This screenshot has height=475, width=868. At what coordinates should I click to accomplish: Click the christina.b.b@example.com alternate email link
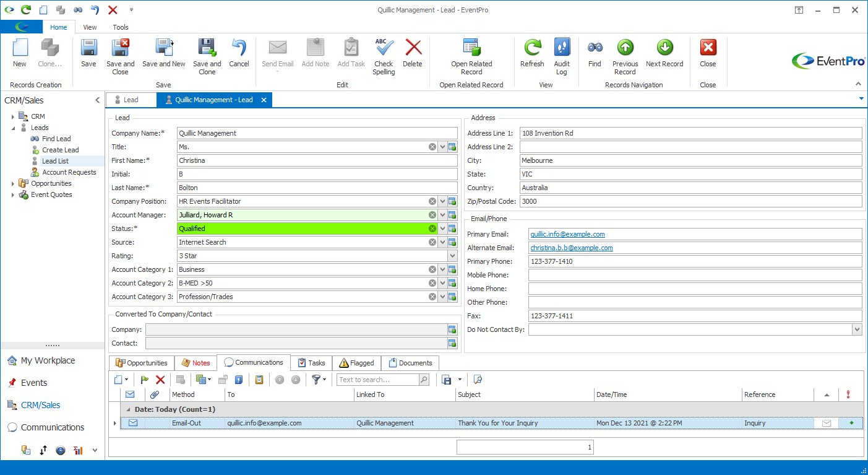[572, 248]
